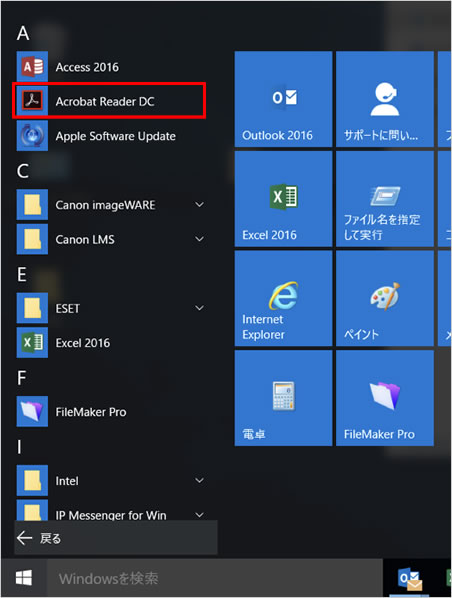Open FileMaker Pro tile

tap(385, 398)
